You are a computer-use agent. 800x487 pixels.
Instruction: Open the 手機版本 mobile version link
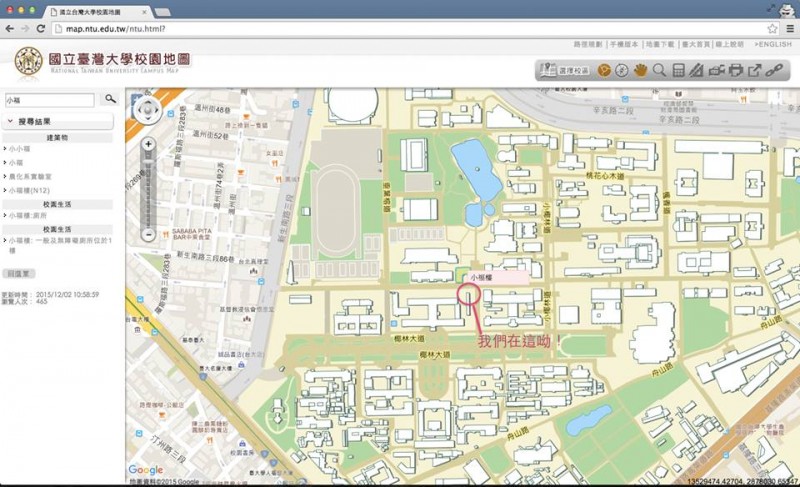(624, 44)
